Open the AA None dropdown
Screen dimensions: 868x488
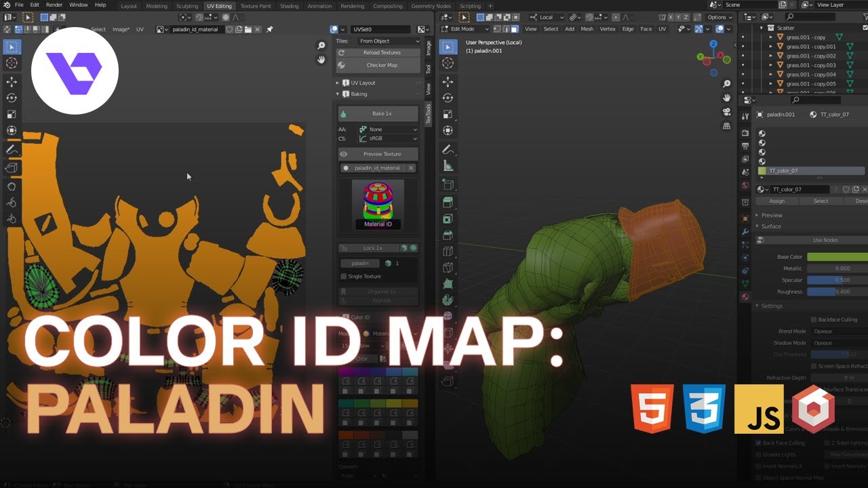point(389,129)
